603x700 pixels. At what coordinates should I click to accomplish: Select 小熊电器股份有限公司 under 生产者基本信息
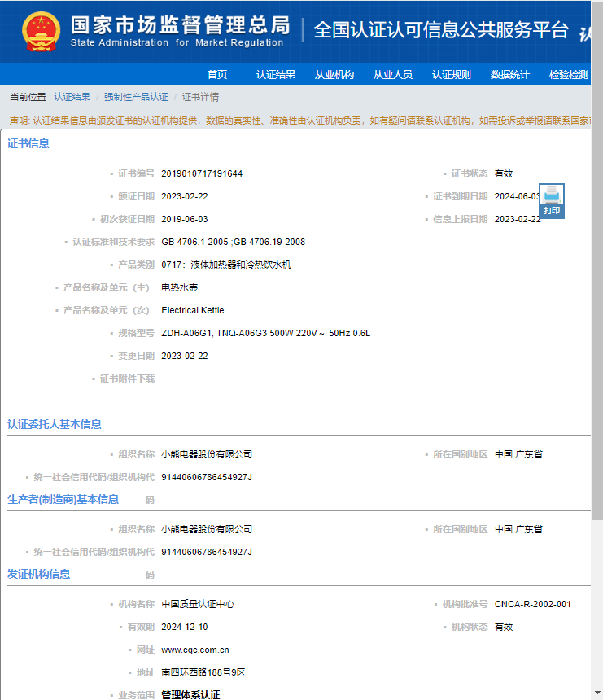click(207, 529)
